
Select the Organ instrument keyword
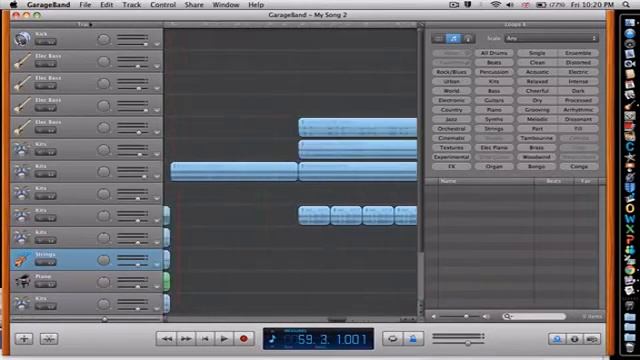tap(494, 167)
